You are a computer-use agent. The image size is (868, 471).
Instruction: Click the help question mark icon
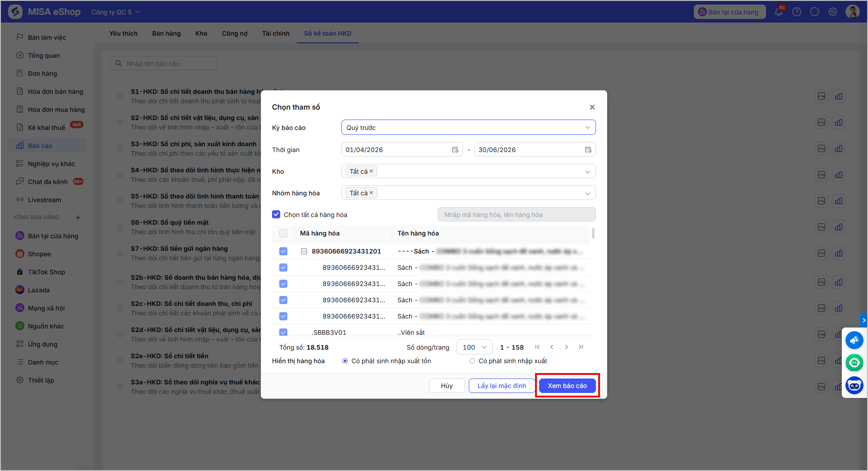[797, 12]
